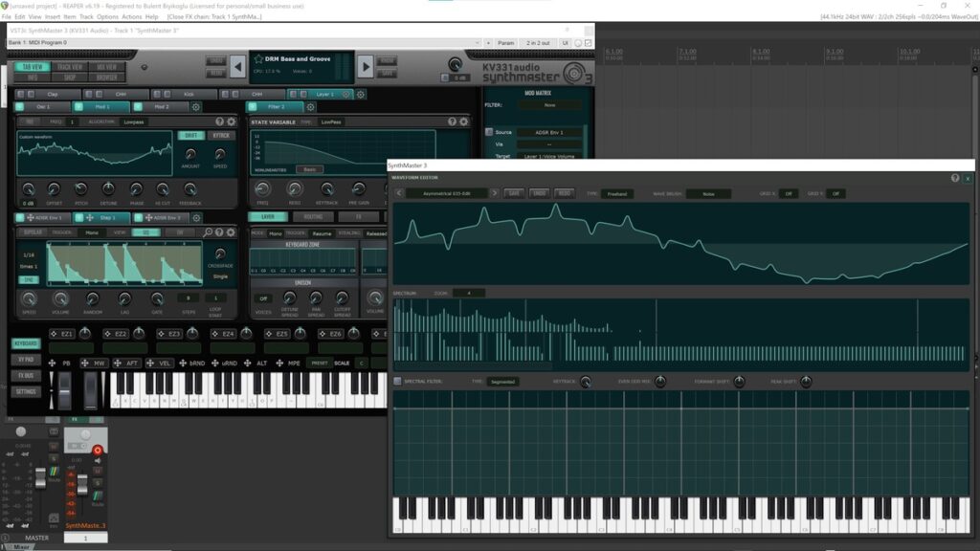Open the gear settings icon next to Filter 2

[310, 106]
